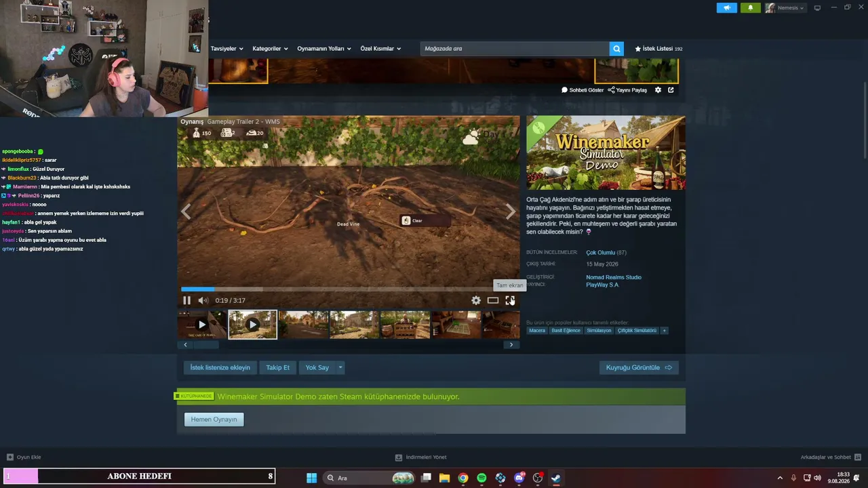The height and width of the screenshot is (488, 868).
Task: Open the video player settings gear
Action: tap(476, 300)
